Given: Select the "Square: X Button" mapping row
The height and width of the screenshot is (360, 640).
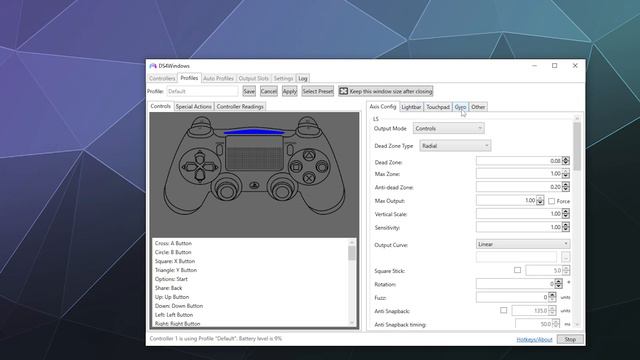Looking at the screenshot, I should (175, 261).
